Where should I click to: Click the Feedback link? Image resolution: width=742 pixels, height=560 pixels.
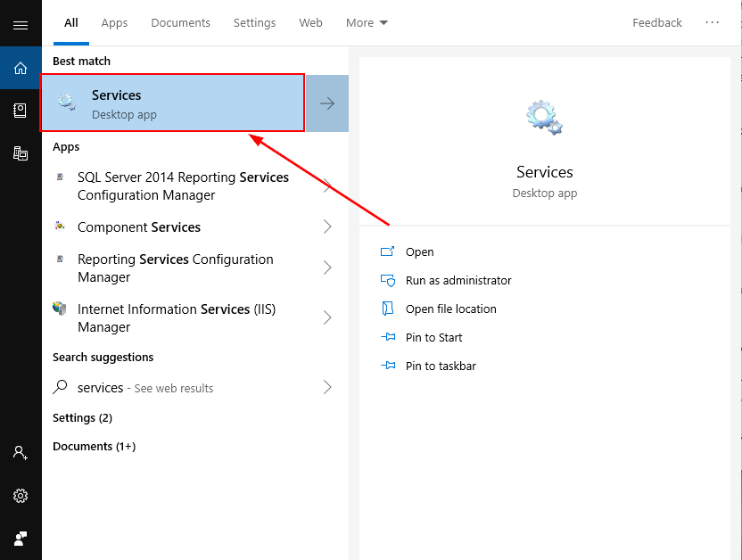point(656,22)
